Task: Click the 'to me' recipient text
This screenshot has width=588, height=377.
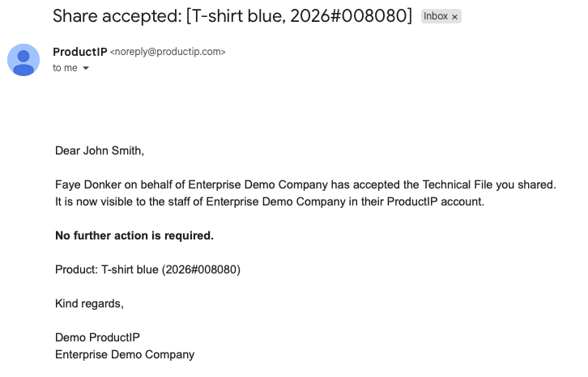Action: point(65,68)
